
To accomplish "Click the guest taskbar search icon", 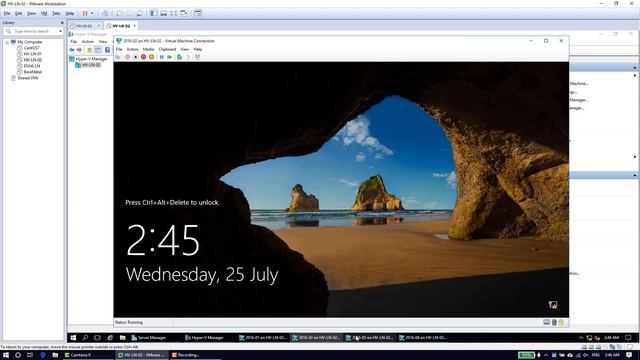I will [85, 338].
